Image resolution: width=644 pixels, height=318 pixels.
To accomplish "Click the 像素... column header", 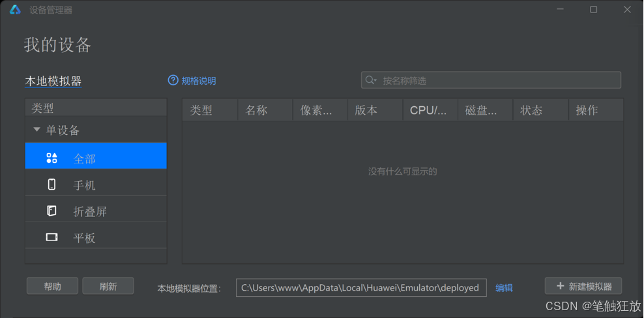I will point(320,110).
